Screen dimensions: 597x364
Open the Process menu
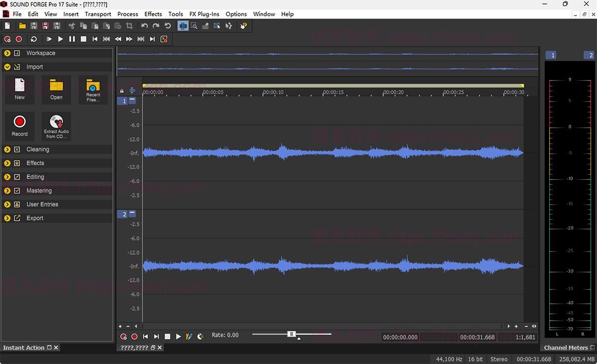[127, 14]
